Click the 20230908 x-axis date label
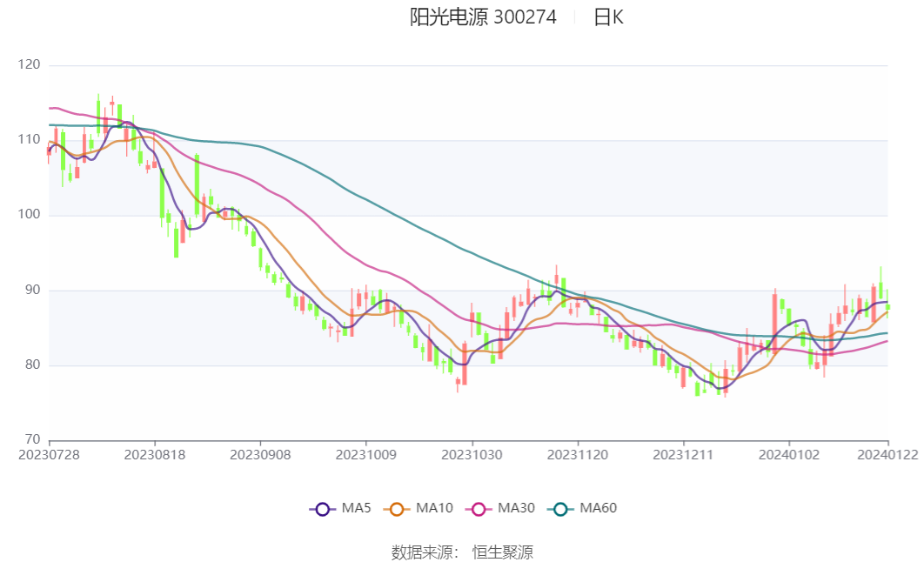The image size is (924, 562). [260, 455]
